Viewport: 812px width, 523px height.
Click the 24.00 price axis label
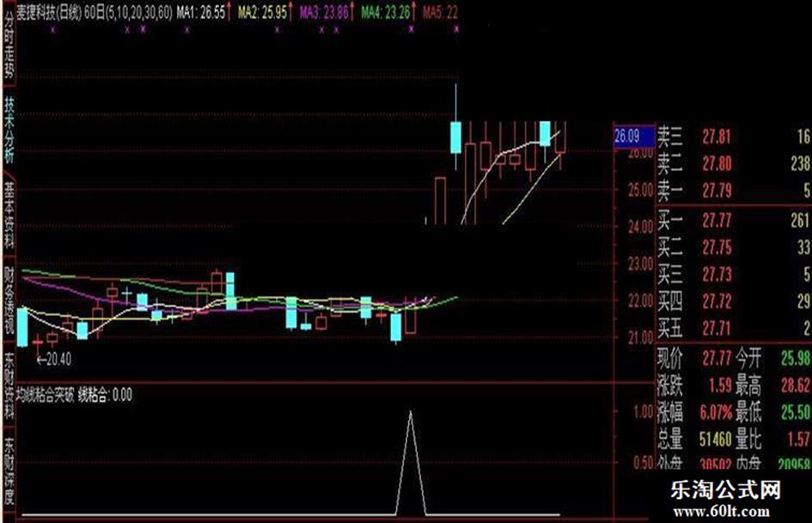click(x=641, y=227)
